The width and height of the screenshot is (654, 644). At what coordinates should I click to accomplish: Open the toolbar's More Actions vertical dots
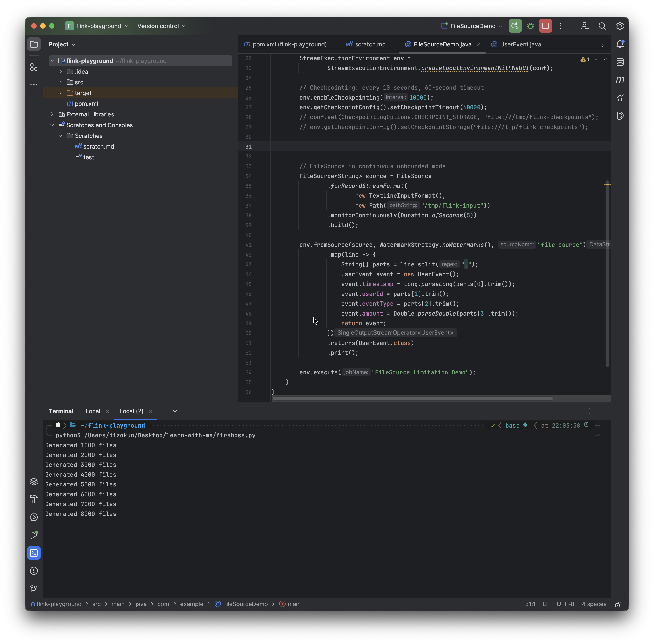561,26
